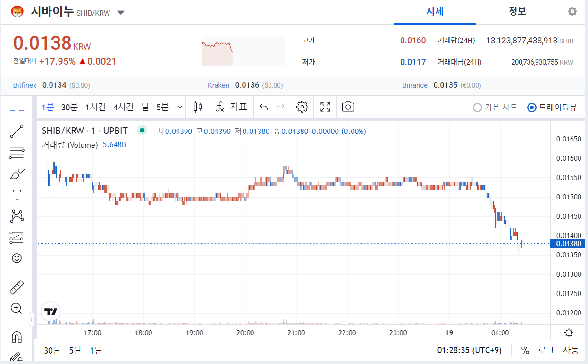
Task: Click the 0.01380 current price label
Action: 568,244
